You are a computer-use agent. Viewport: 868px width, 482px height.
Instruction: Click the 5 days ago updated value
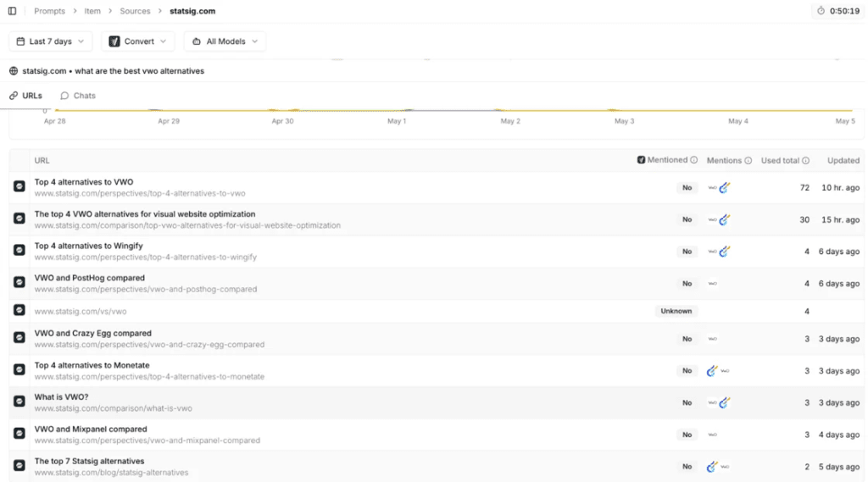tap(839, 467)
